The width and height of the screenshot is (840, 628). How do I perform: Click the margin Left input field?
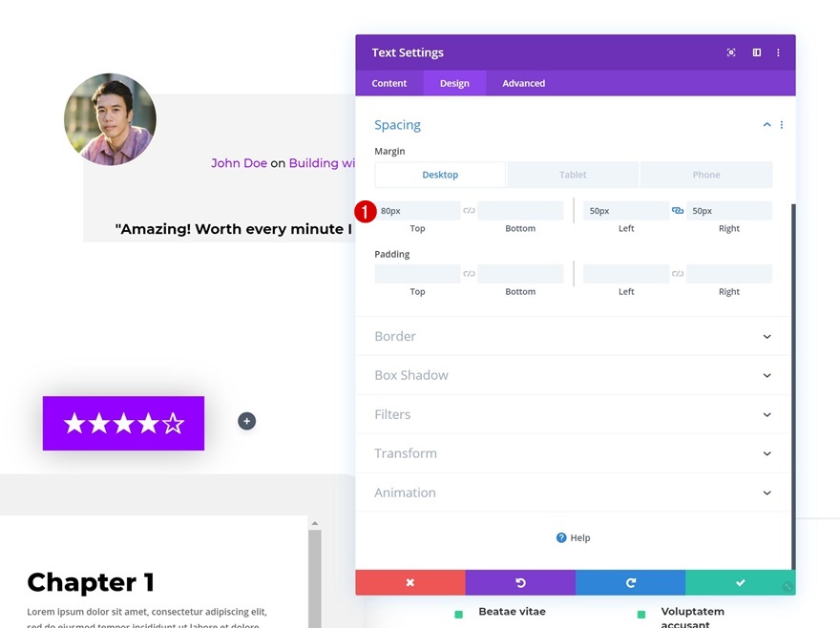coord(626,211)
